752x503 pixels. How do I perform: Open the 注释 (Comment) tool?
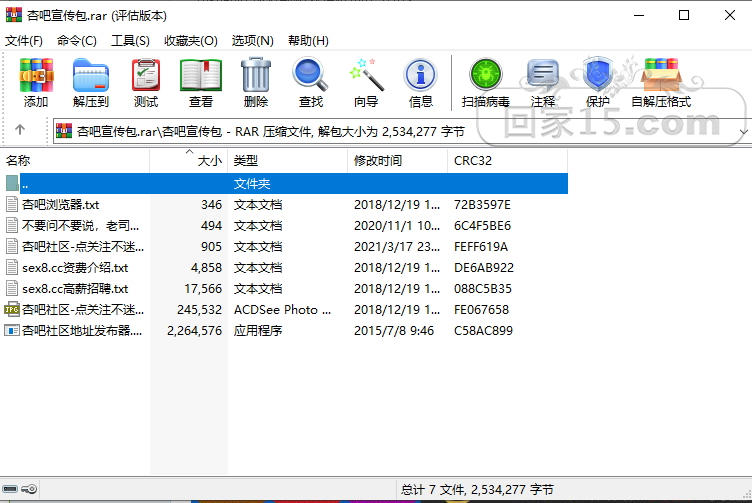tap(542, 75)
